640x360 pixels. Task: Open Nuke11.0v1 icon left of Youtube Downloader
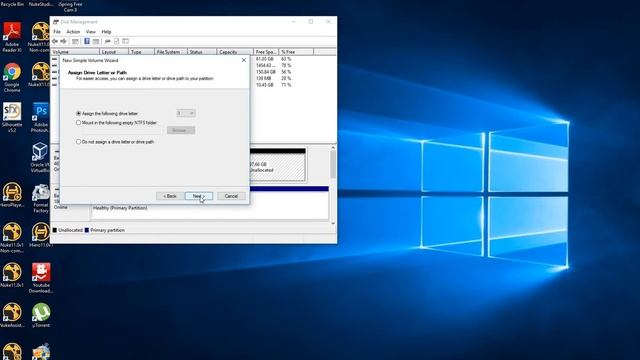tap(12, 275)
